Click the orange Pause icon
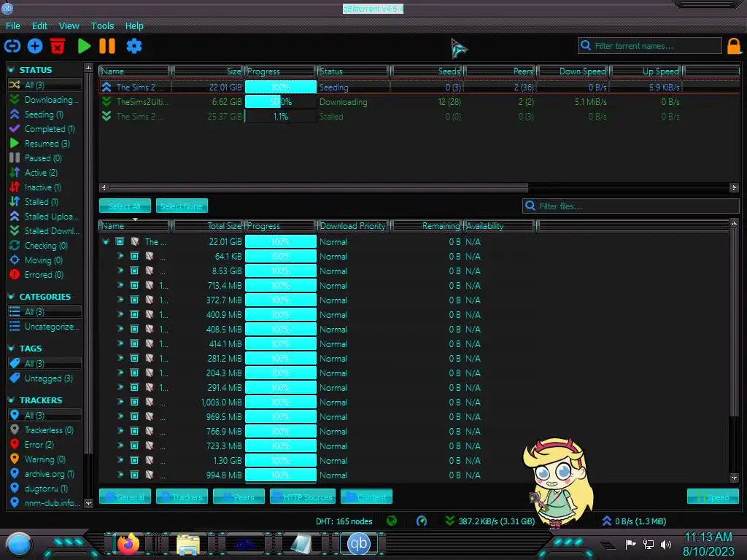The image size is (747, 560). 107,46
